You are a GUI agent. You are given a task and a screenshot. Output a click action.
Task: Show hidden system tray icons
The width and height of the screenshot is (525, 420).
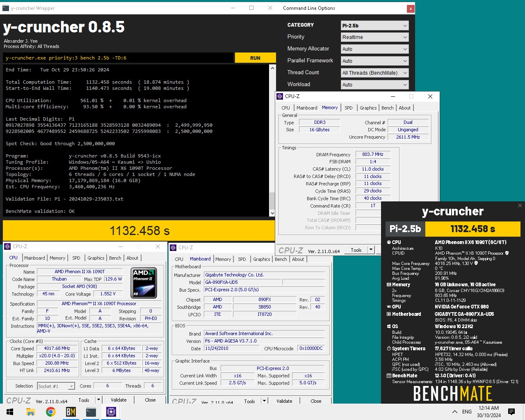coord(454,412)
